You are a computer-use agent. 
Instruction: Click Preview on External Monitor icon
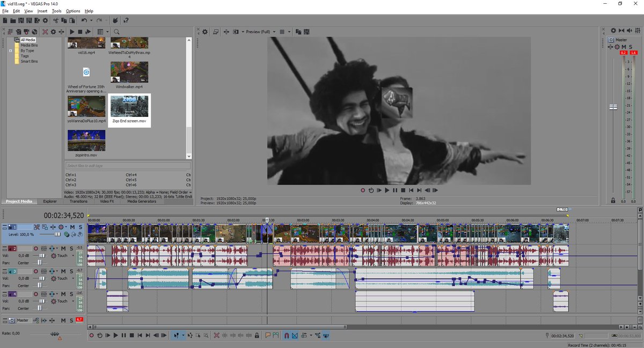coord(216,32)
